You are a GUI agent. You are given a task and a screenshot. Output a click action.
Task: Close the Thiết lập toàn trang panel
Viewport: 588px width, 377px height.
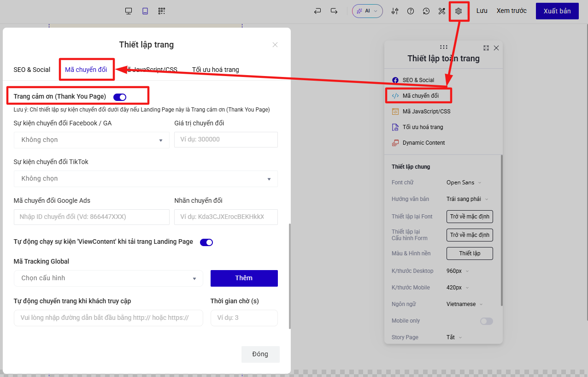point(496,48)
